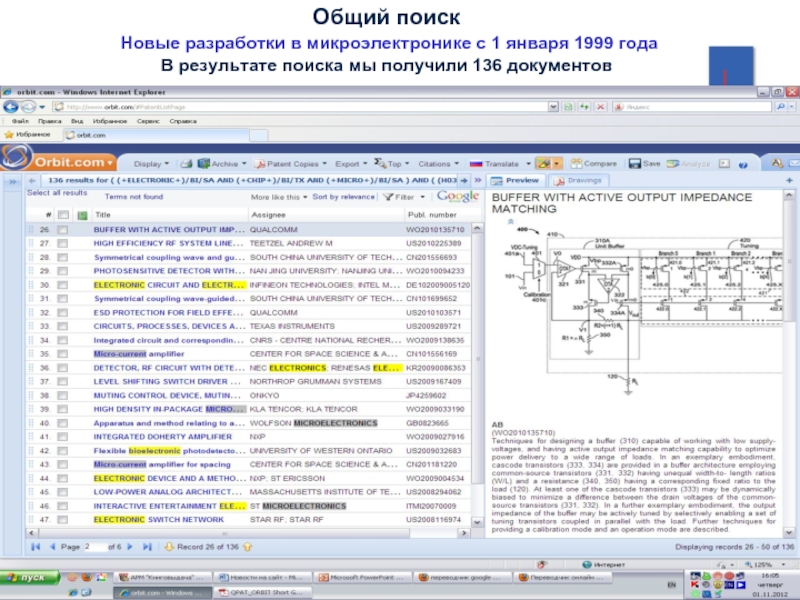The height and width of the screenshot is (600, 800).
Task: Click the browser refresh icon
Action: pyautogui.click(x=585, y=107)
